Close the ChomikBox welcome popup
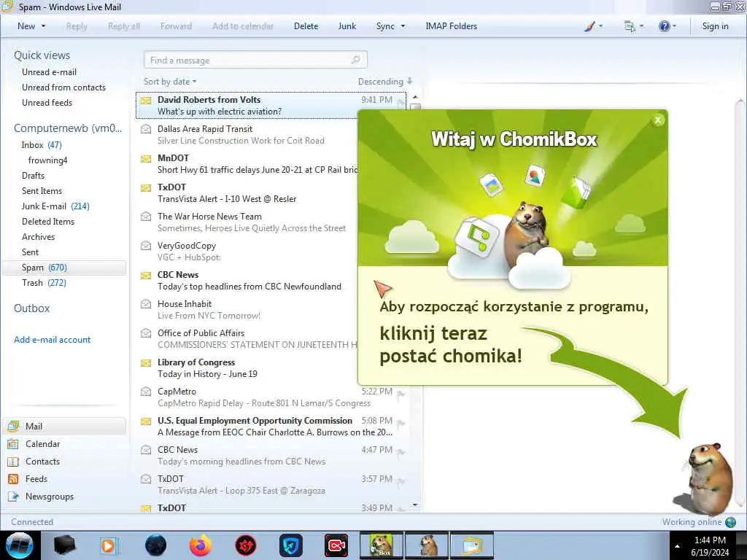This screenshot has height=560, width=747. (x=658, y=120)
